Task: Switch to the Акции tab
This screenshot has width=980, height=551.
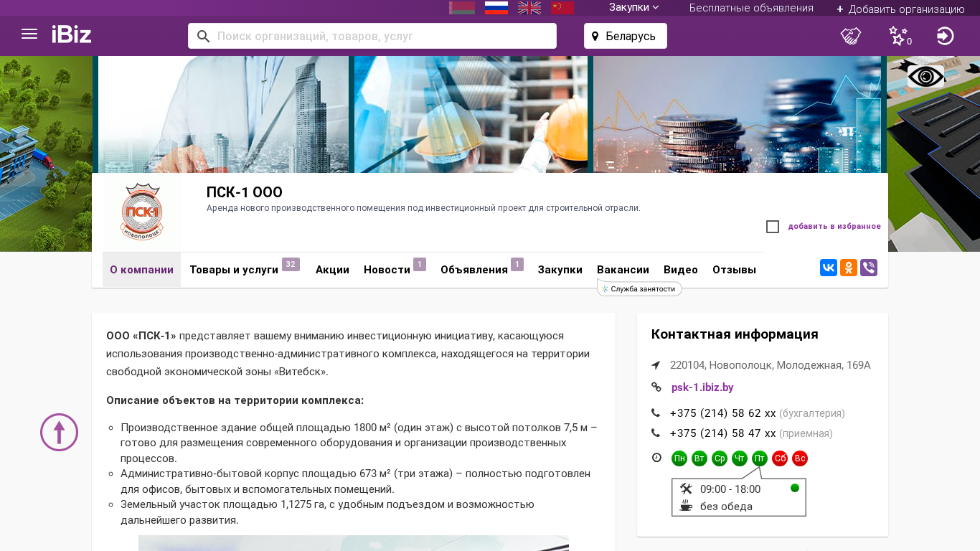Action: coord(332,270)
